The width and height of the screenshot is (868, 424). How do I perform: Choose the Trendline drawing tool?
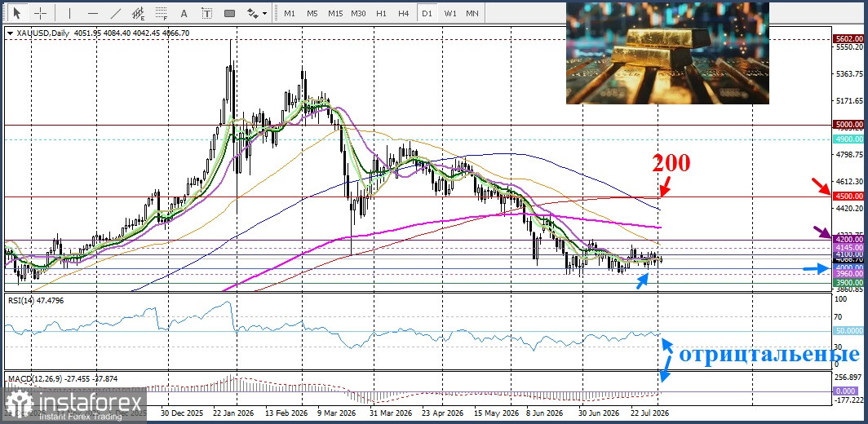tap(116, 13)
